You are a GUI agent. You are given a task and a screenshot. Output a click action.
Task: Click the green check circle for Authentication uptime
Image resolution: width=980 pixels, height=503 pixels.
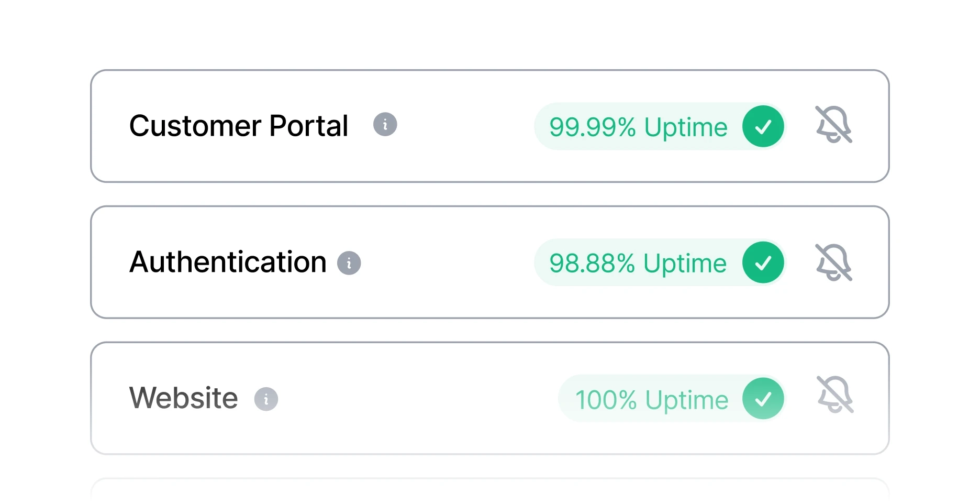pyautogui.click(x=763, y=262)
